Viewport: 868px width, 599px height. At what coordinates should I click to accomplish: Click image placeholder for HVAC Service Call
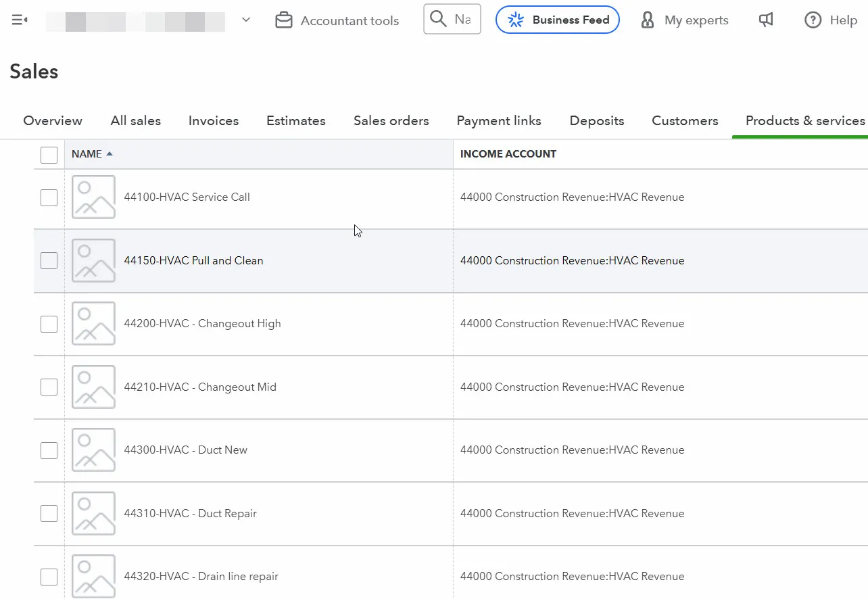[93, 197]
